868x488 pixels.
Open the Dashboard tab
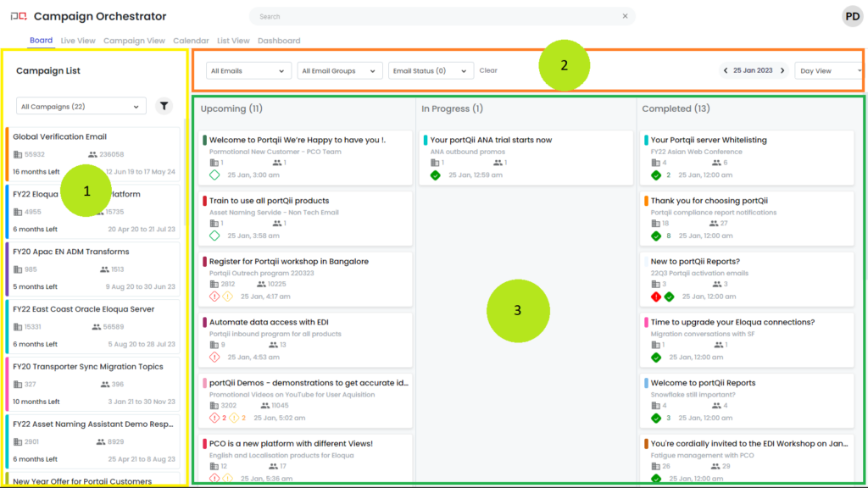(x=279, y=41)
